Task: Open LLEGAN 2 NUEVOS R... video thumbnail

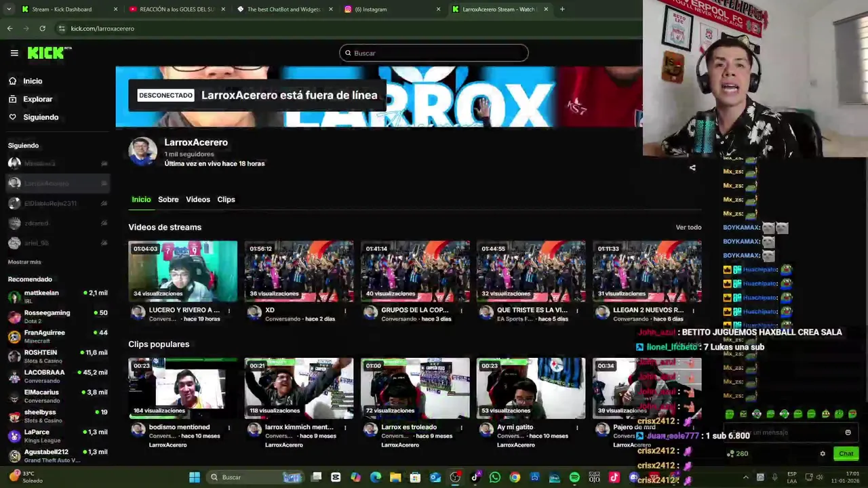Action: coord(647,270)
